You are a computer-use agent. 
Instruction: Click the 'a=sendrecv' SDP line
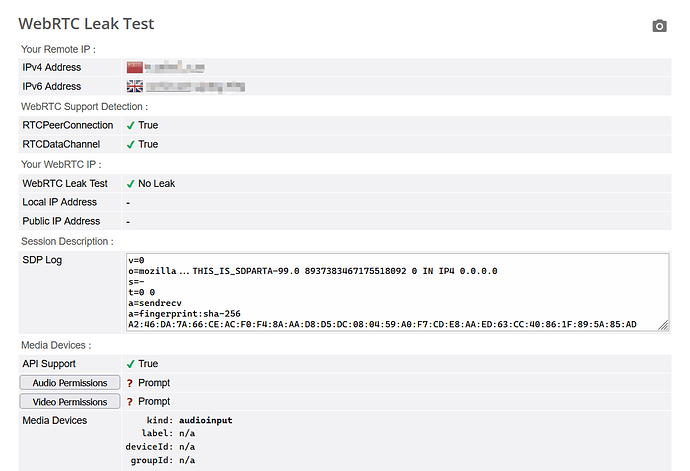pyautogui.click(x=155, y=303)
